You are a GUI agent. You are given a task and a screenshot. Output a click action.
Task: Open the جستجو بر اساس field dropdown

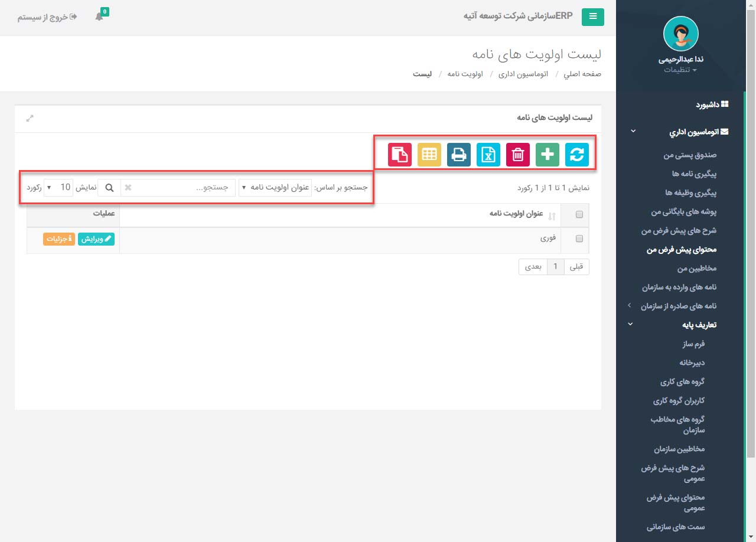pos(275,187)
